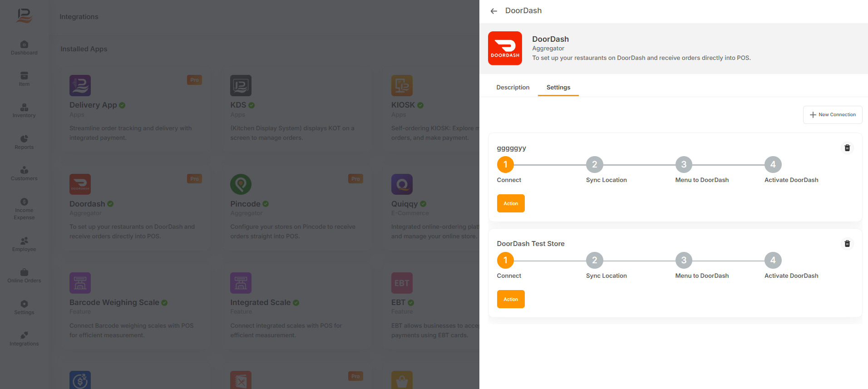Select step 1 Connect for DoorDash Test Store
The height and width of the screenshot is (389, 868).
click(505, 261)
